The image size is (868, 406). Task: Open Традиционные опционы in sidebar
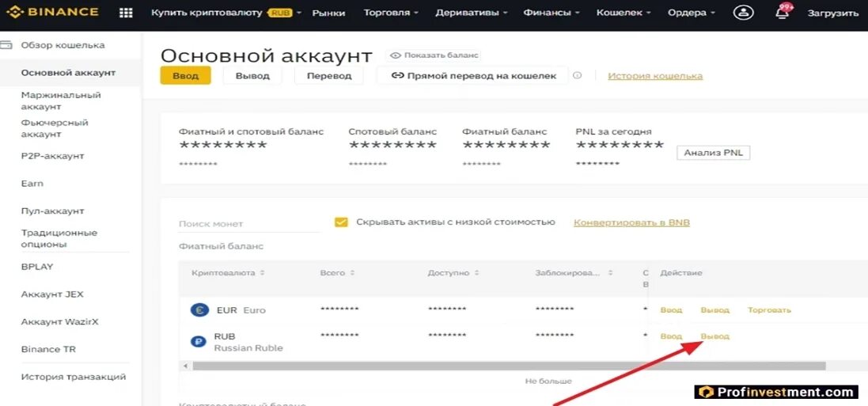coord(59,238)
